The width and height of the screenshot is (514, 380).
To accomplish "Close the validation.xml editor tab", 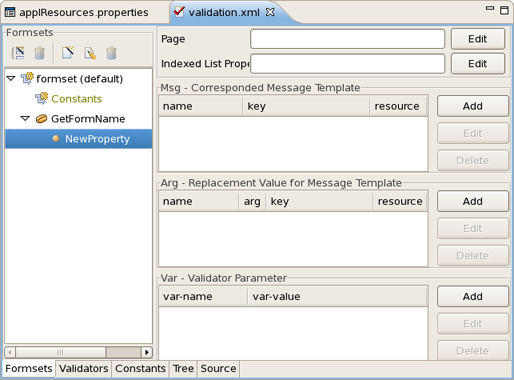I will coord(270,12).
